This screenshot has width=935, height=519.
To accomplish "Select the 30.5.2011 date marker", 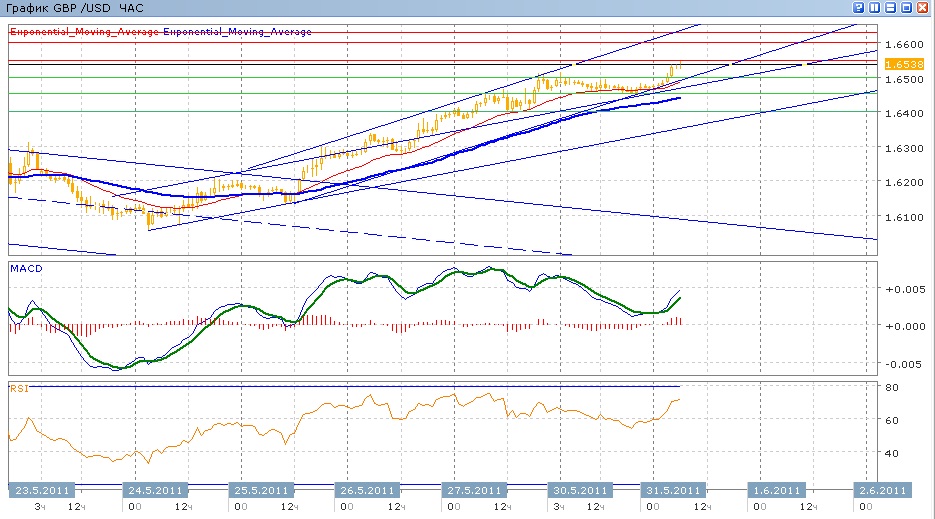I will tap(580, 490).
